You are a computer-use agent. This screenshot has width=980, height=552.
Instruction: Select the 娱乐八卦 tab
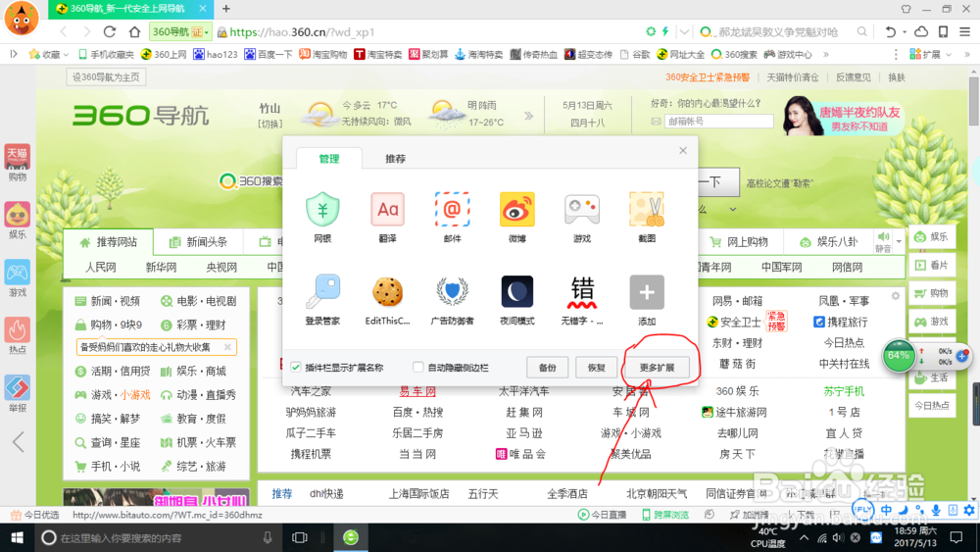pyautogui.click(x=829, y=242)
